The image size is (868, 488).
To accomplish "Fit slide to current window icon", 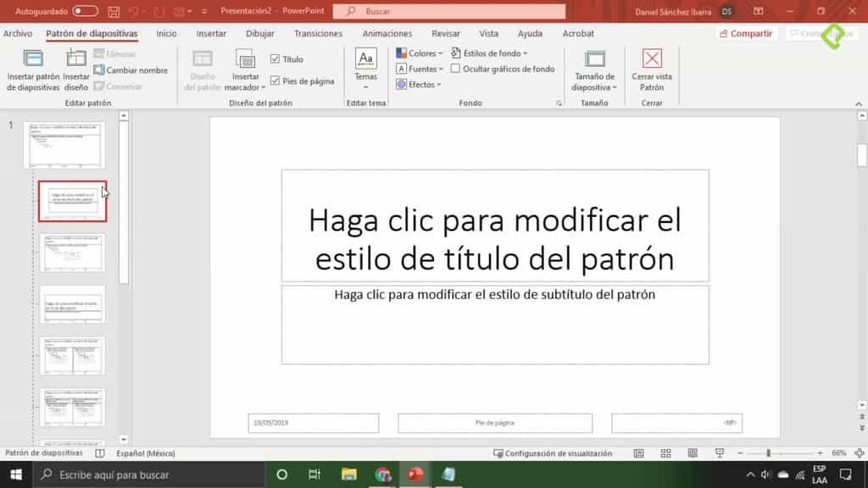I will [x=860, y=453].
